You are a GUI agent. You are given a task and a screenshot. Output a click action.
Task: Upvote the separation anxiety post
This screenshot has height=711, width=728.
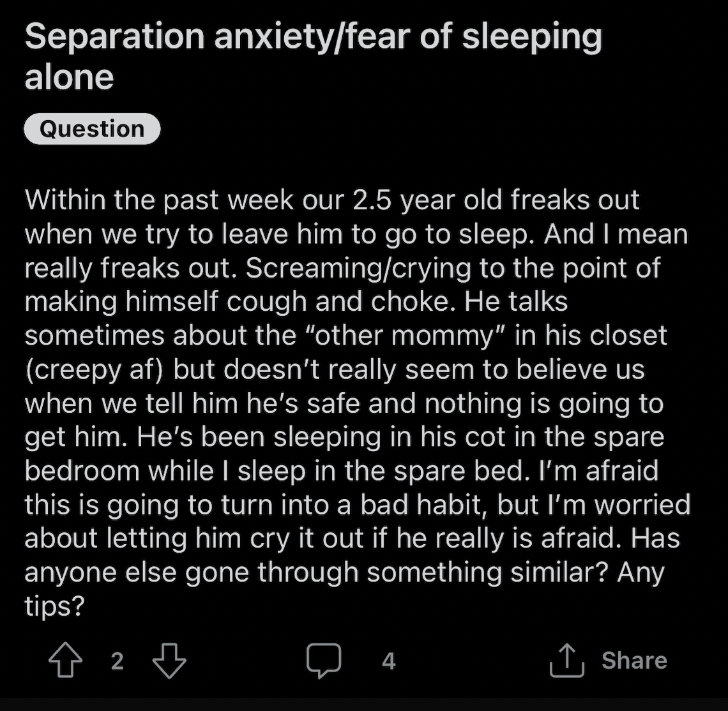(x=66, y=660)
